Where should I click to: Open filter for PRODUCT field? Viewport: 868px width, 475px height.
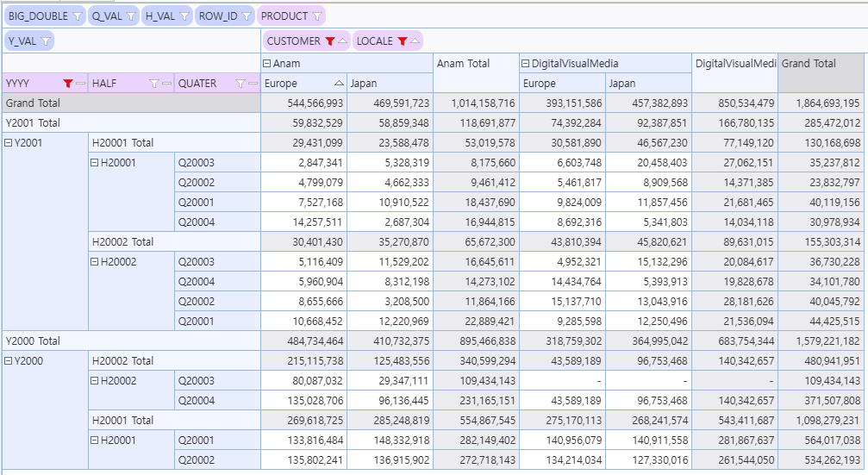[316, 16]
